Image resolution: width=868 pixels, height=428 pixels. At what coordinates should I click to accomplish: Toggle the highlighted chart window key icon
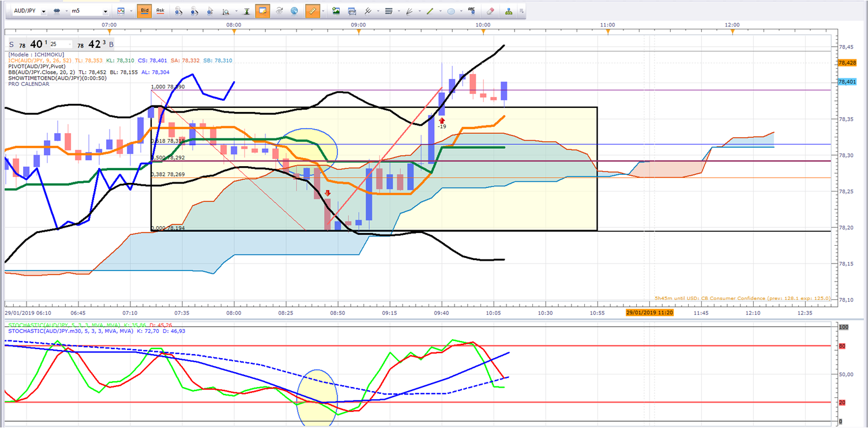click(262, 11)
